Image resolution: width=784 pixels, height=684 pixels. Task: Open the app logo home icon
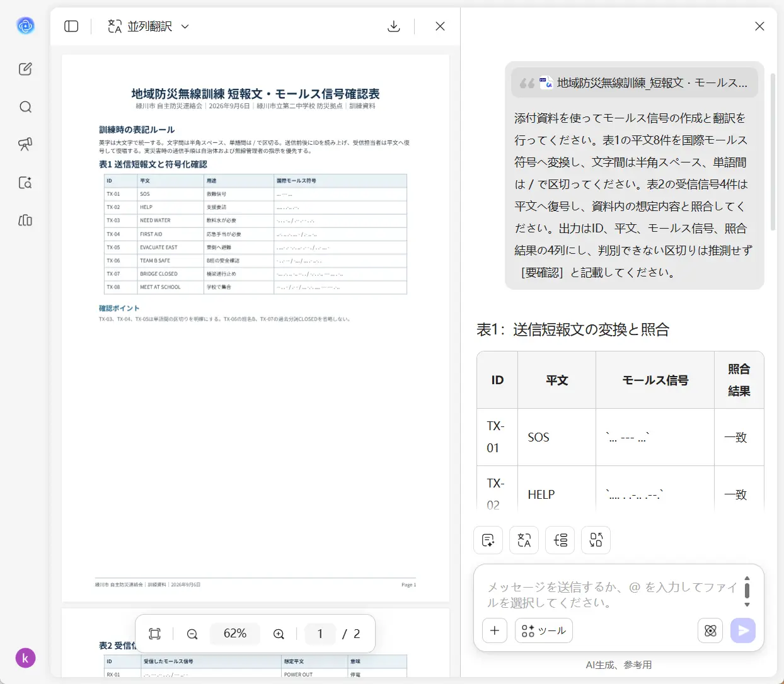point(25,26)
